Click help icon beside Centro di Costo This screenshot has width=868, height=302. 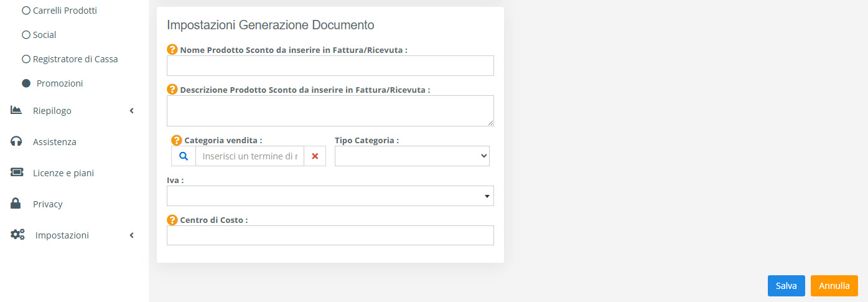click(x=172, y=220)
